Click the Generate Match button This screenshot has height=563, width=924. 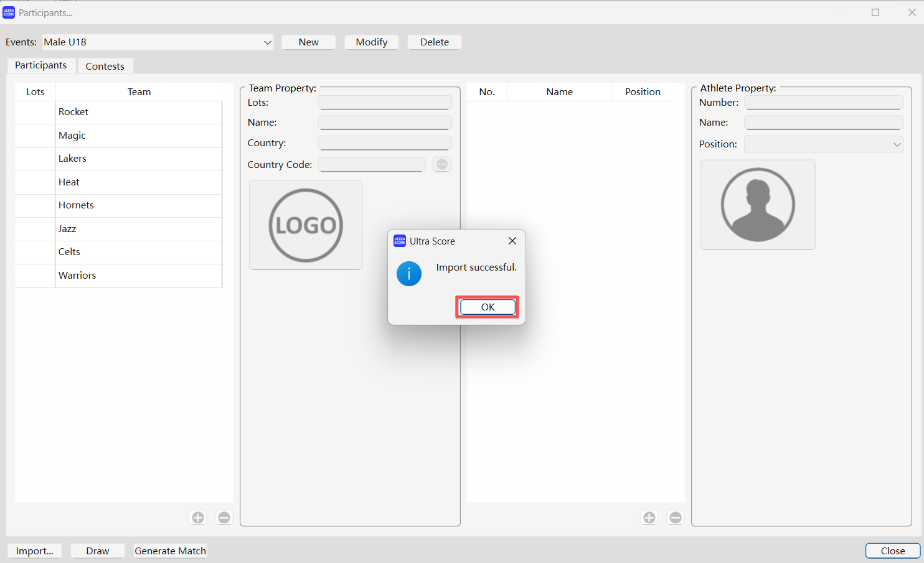pyautogui.click(x=170, y=551)
